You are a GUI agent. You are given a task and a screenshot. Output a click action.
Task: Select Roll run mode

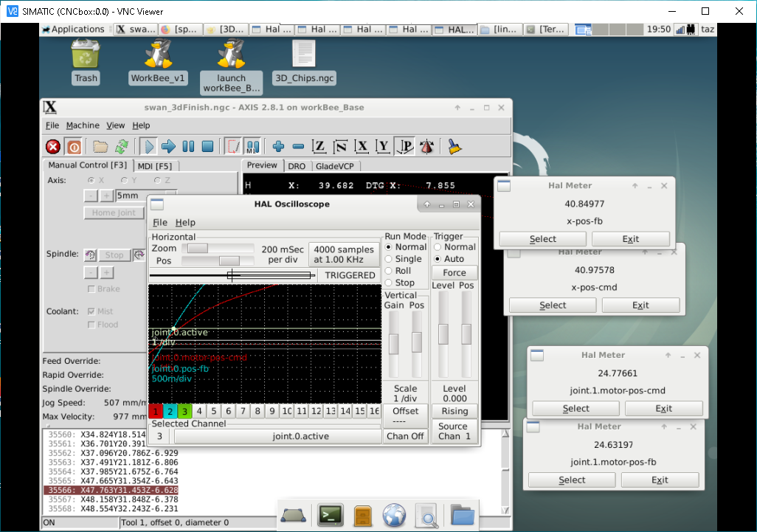click(398, 271)
